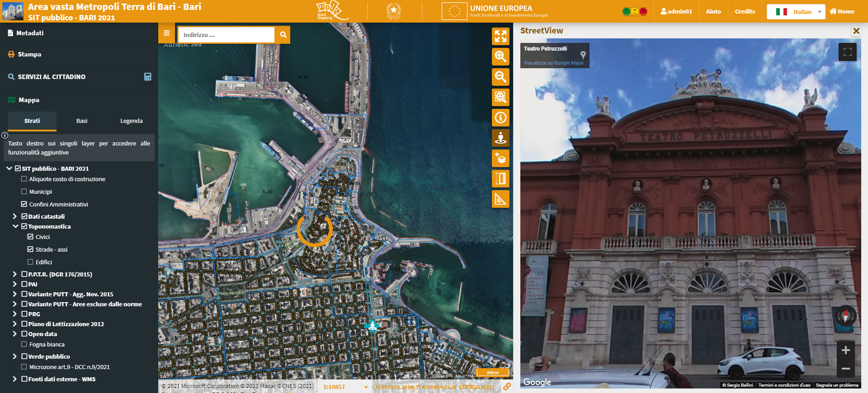Screen dimensions: 868x393
Task: Switch to the Basi tab
Action: 82,121
